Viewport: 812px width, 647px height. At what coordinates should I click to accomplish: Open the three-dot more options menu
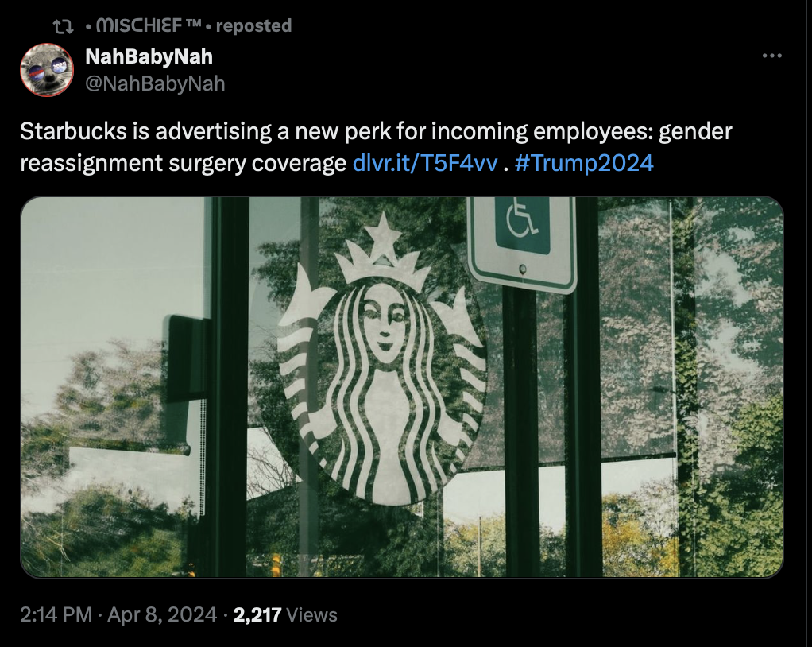(x=771, y=56)
